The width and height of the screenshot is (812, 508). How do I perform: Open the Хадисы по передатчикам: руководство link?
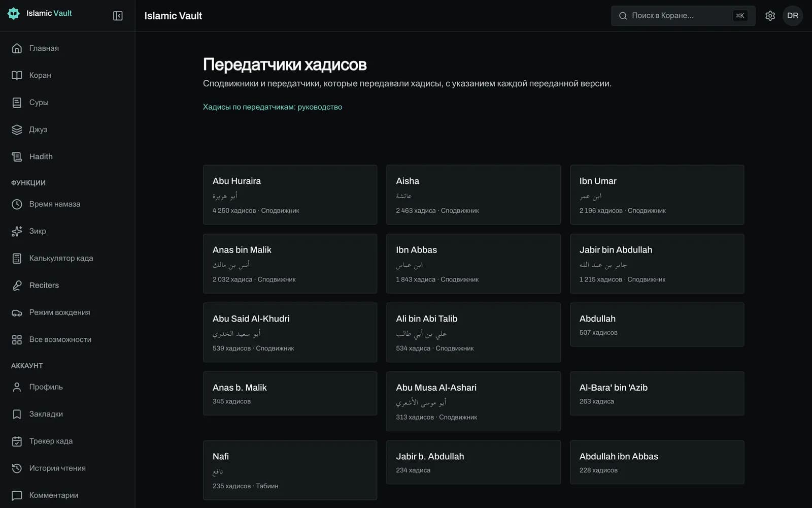[x=273, y=107]
